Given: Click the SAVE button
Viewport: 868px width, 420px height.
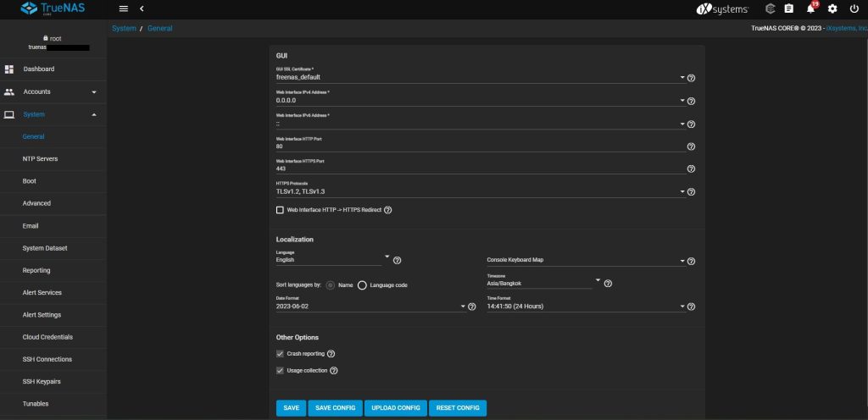Looking at the screenshot, I should click(292, 408).
